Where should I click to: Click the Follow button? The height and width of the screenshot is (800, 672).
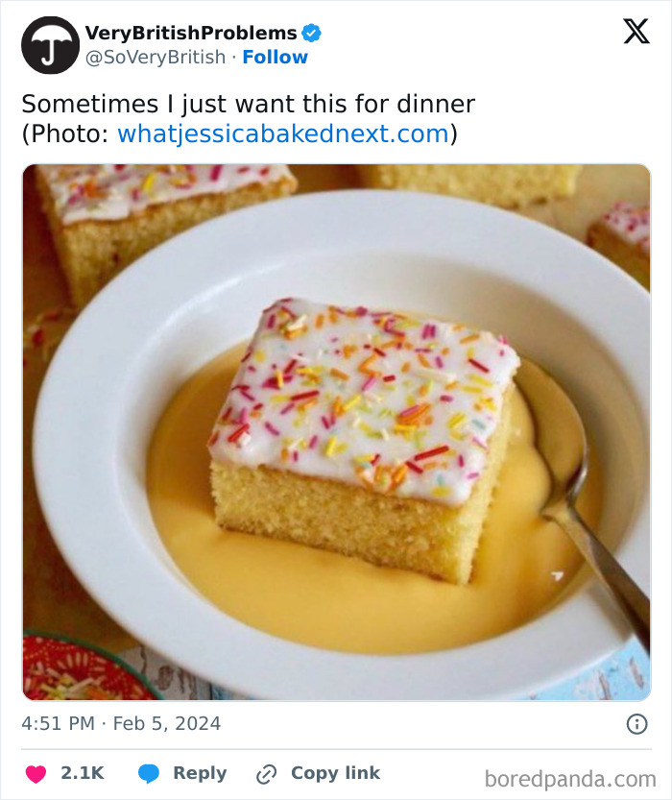(276, 58)
